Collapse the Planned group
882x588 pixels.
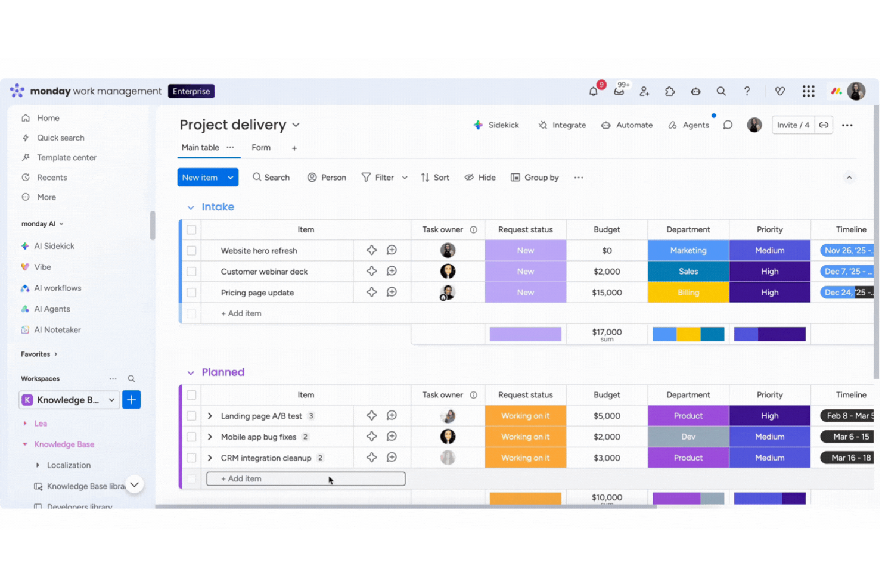(x=191, y=373)
